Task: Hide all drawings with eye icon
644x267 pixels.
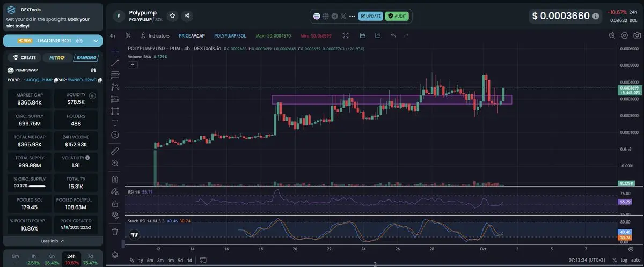Action: pyautogui.click(x=115, y=215)
